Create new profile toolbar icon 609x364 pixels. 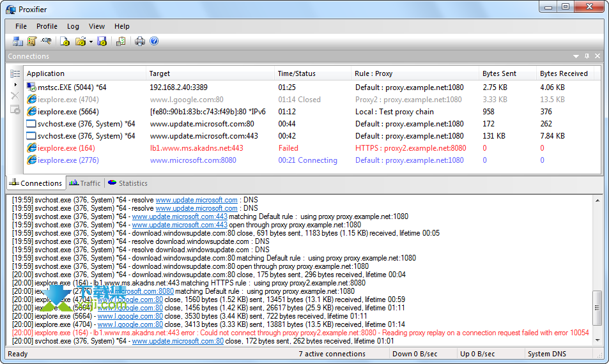(x=65, y=41)
